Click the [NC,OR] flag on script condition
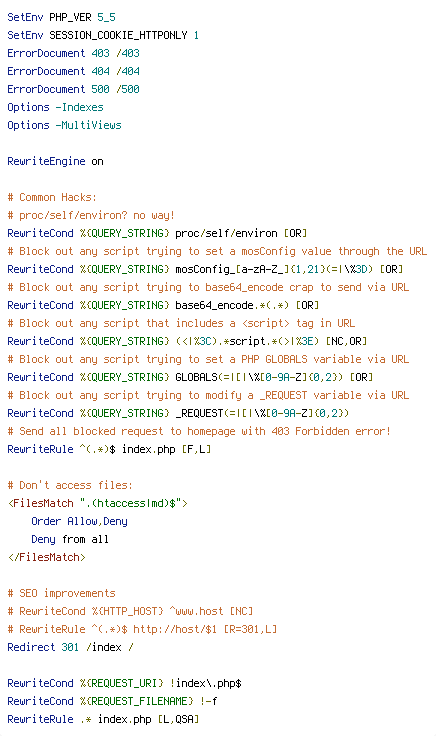This screenshot has height=736, width=436. [346, 341]
